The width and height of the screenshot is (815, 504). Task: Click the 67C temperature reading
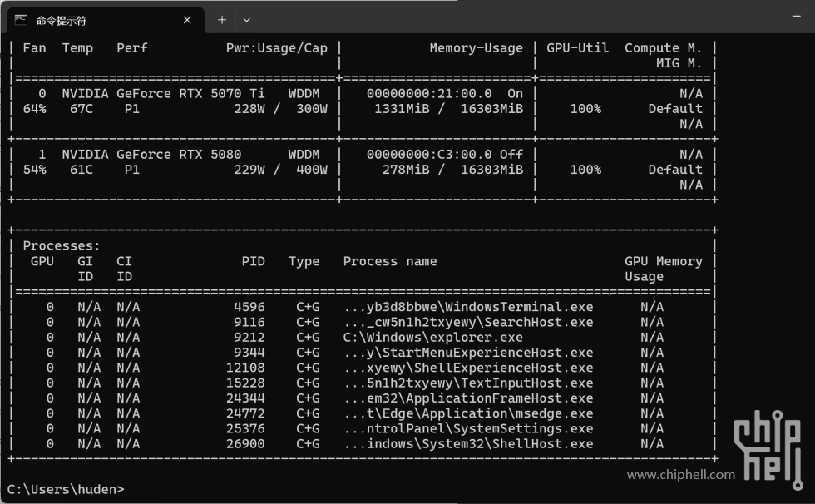tap(77, 109)
